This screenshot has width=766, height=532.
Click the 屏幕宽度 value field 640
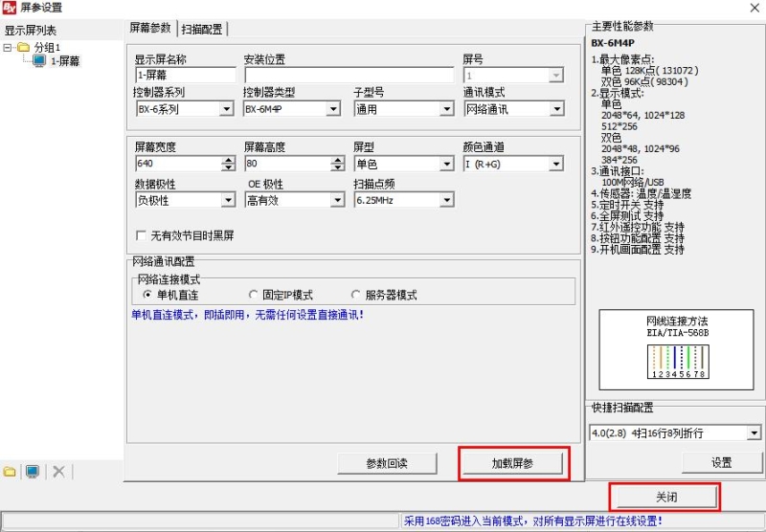point(178,164)
